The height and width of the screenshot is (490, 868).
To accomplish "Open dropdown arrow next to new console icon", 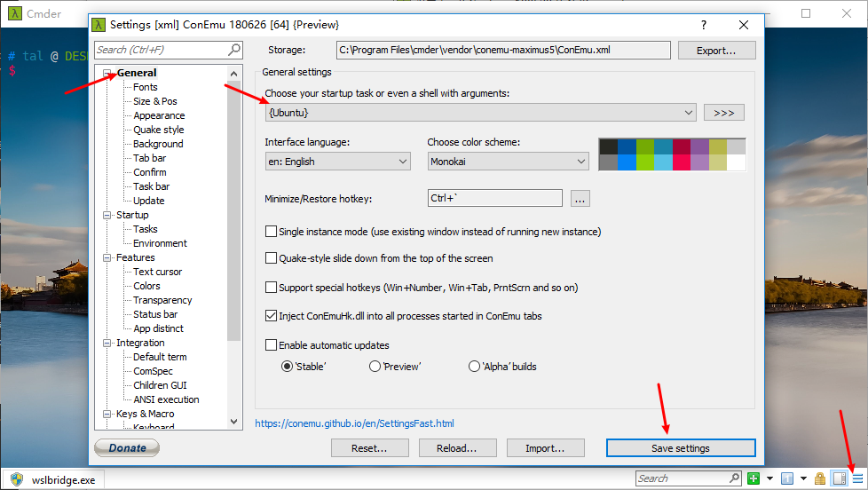I will 769,478.
